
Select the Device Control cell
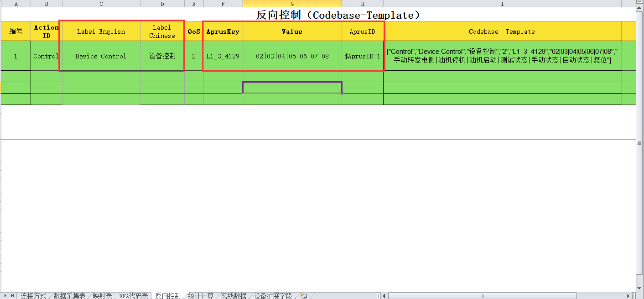(101, 56)
